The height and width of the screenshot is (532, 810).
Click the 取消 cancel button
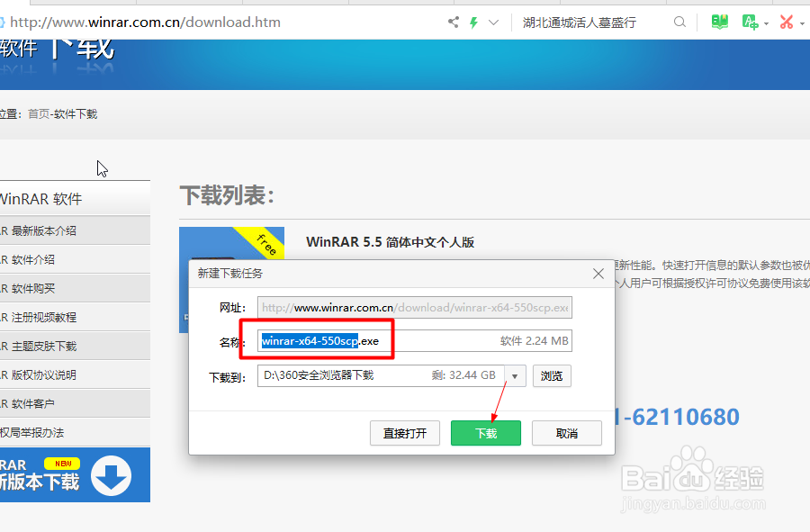pyautogui.click(x=567, y=433)
